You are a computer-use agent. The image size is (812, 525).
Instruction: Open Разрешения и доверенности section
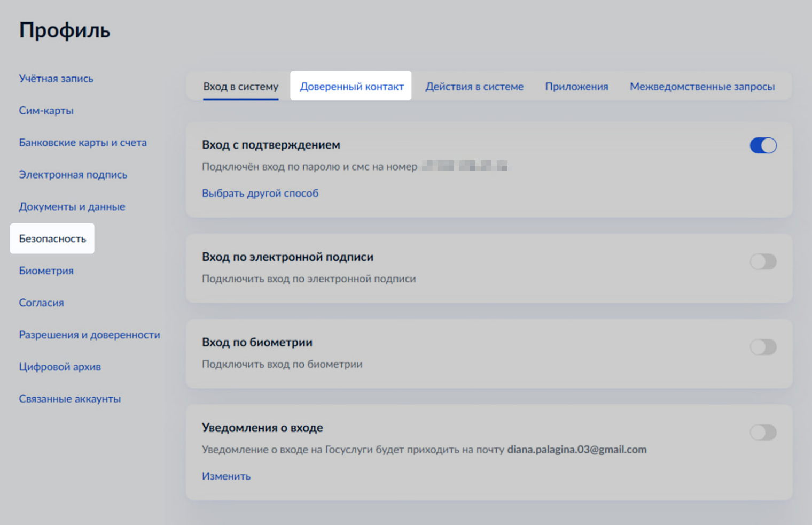coord(89,335)
